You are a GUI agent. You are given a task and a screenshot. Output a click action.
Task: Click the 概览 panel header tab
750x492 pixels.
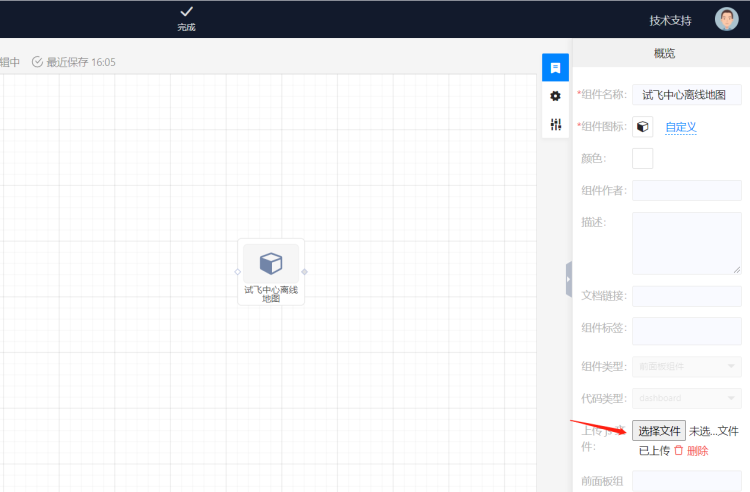coord(664,53)
